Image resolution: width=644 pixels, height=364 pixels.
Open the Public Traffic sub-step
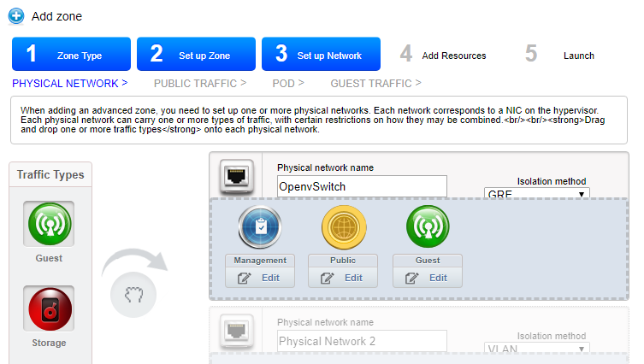pos(199,83)
